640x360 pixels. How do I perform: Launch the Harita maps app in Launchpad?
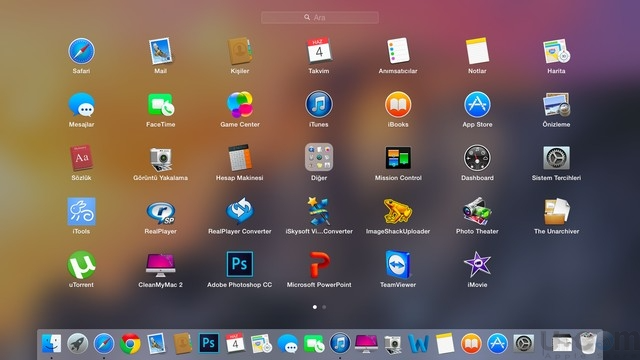(x=556, y=51)
